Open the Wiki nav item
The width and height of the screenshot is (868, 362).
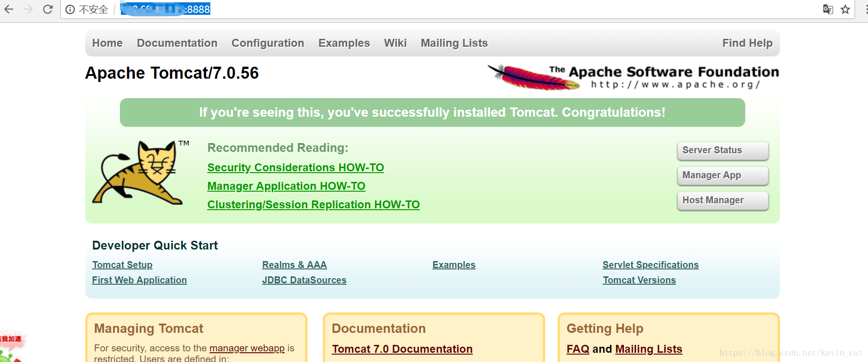point(395,43)
